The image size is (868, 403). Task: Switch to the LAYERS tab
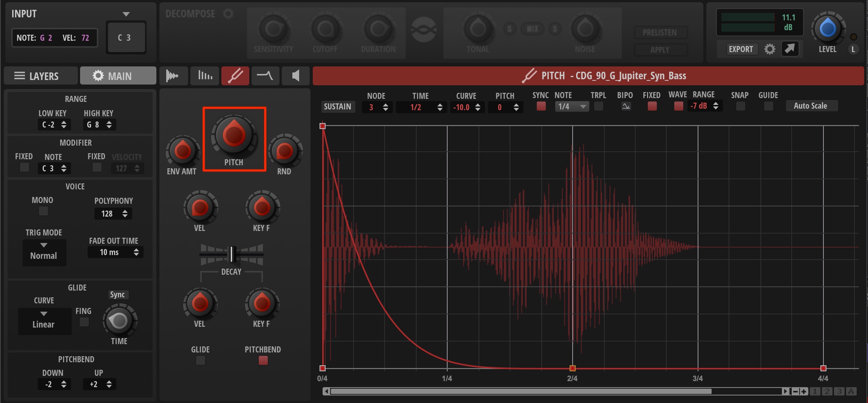click(41, 76)
